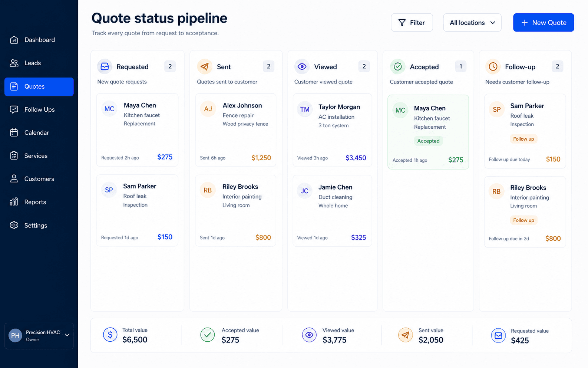Image resolution: width=588 pixels, height=368 pixels.
Task: Click the Calendar icon in sidebar
Action: click(14, 132)
